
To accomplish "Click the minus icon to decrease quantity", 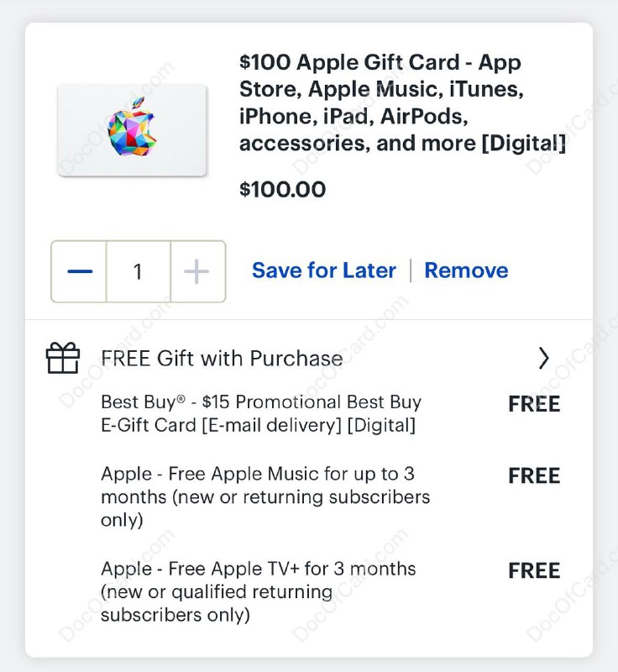I will pos(78,270).
